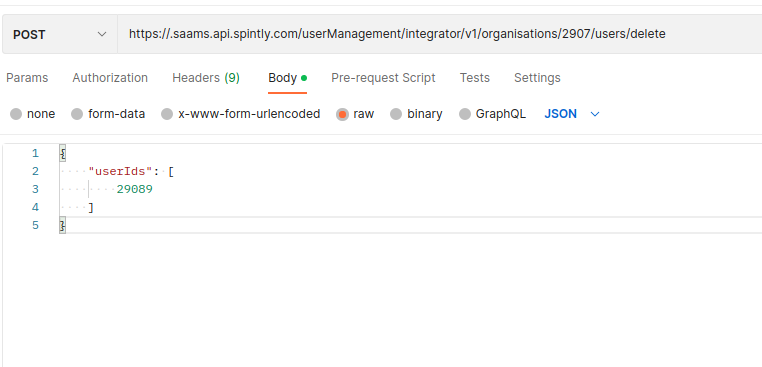This screenshot has height=367, width=762.
Task: Click the opening square bracket on line 2
Action: (171, 172)
